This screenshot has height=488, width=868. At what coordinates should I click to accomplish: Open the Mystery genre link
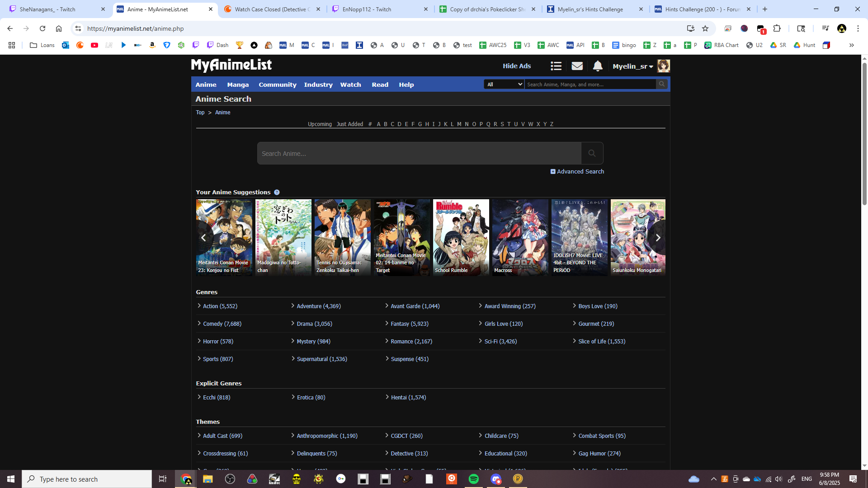point(313,342)
